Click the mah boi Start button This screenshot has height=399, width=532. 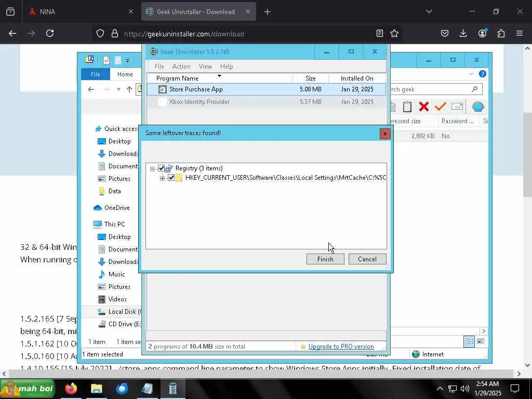(28, 389)
